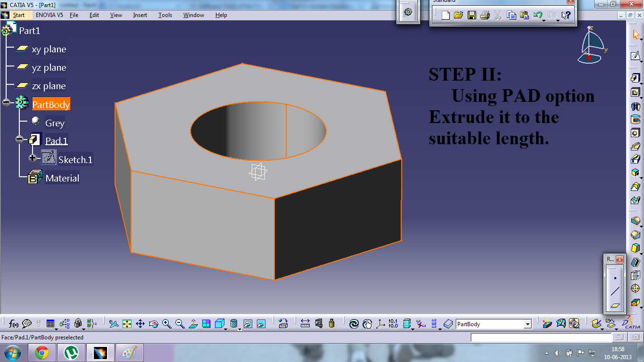Screen dimensions: 644x362
Task: Click the Update All spiral icon
Action: (x=354, y=324)
